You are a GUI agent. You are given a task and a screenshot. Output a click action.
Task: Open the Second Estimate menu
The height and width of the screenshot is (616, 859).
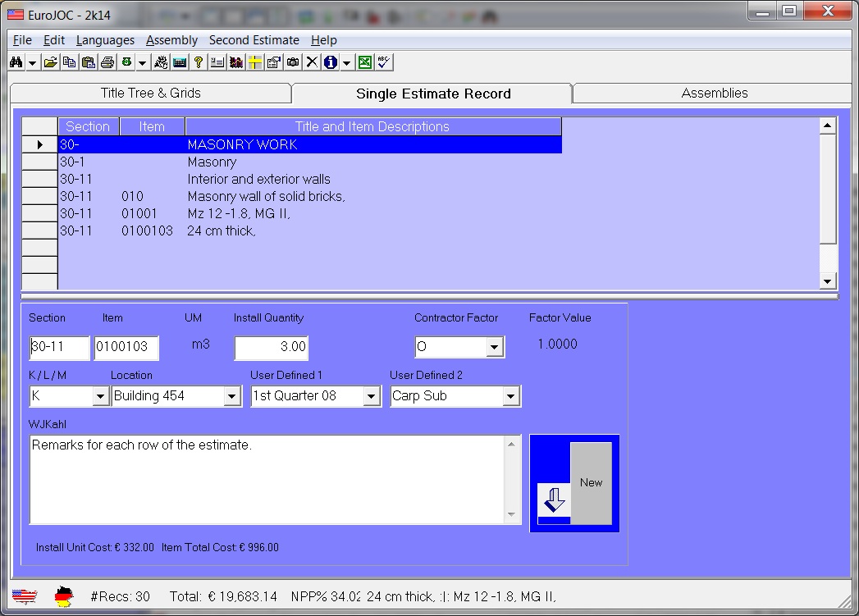pos(254,40)
